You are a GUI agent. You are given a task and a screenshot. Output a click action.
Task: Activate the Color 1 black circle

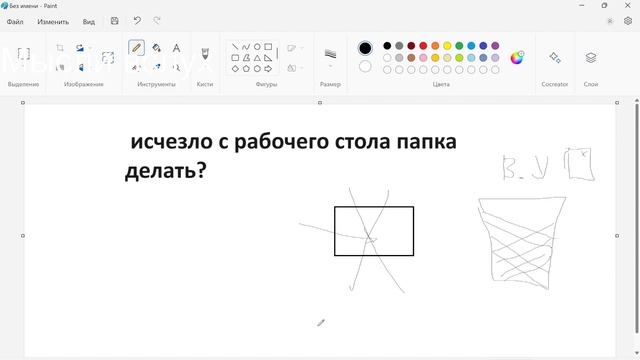tap(365, 48)
